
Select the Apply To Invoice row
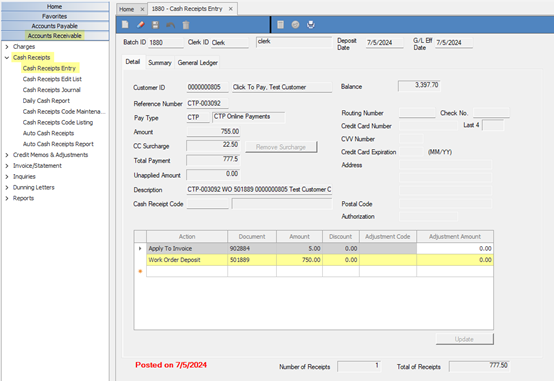point(313,249)
